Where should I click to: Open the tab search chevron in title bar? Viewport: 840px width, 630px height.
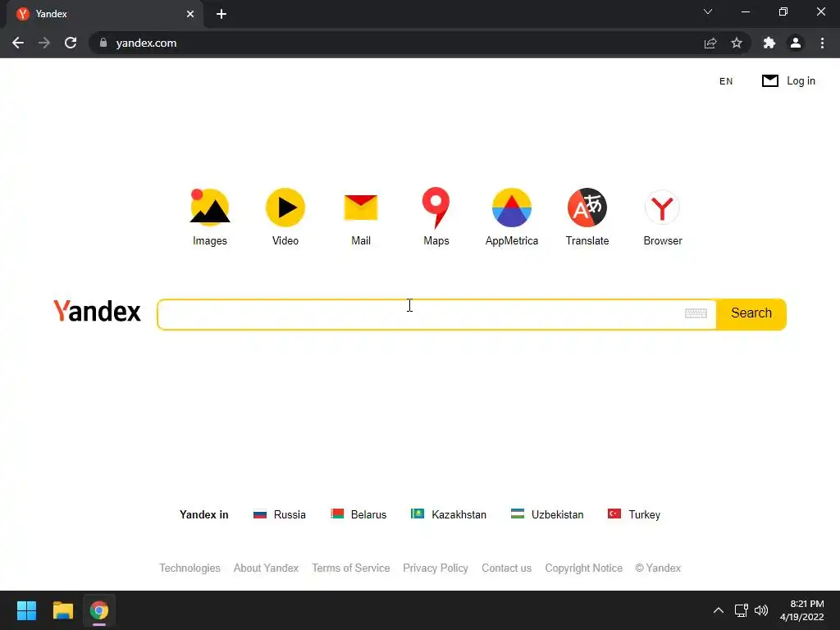pyautogui.click(x=708, y=11)
